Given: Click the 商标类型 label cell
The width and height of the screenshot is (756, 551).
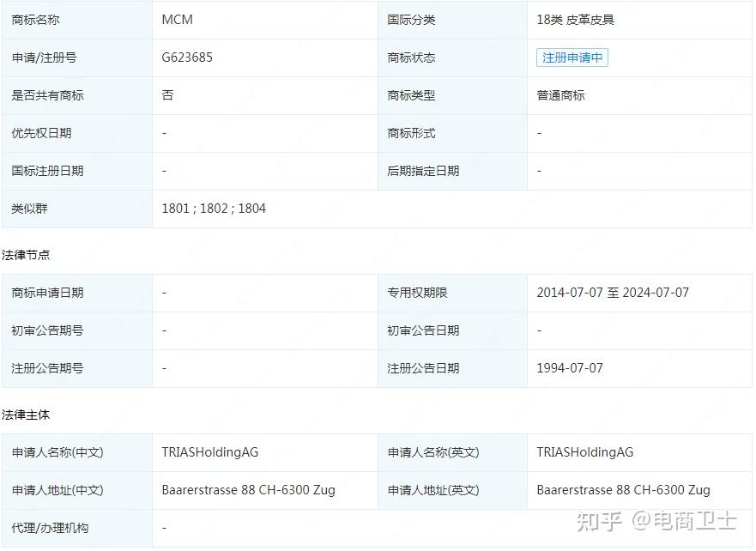Looking at the screenshot, I should coord(452,95).
